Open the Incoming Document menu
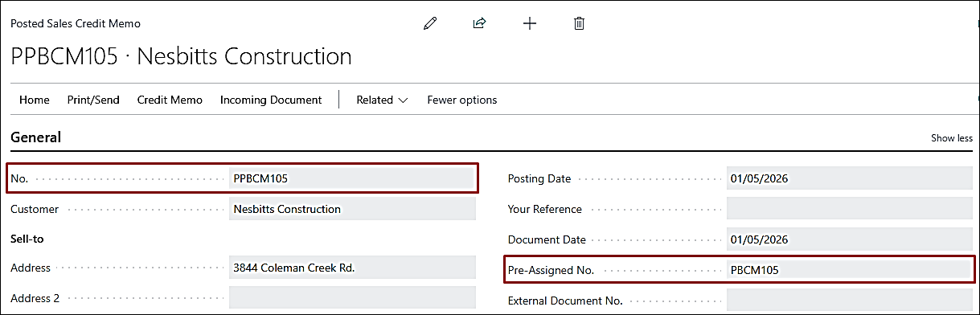 [x=271, y=100]
